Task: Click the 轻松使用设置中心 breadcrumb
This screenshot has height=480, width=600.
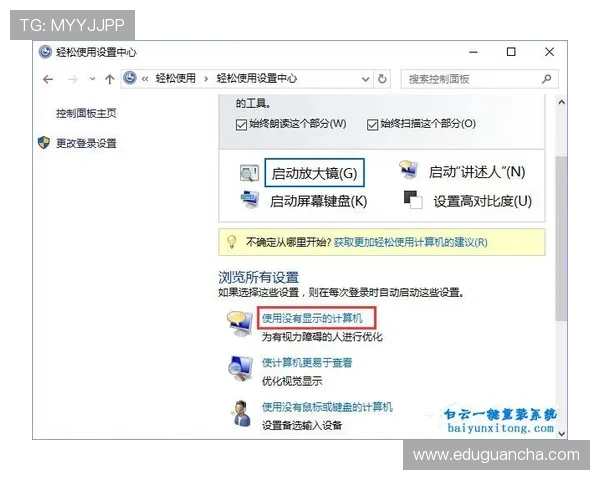Action: point(256,78)
